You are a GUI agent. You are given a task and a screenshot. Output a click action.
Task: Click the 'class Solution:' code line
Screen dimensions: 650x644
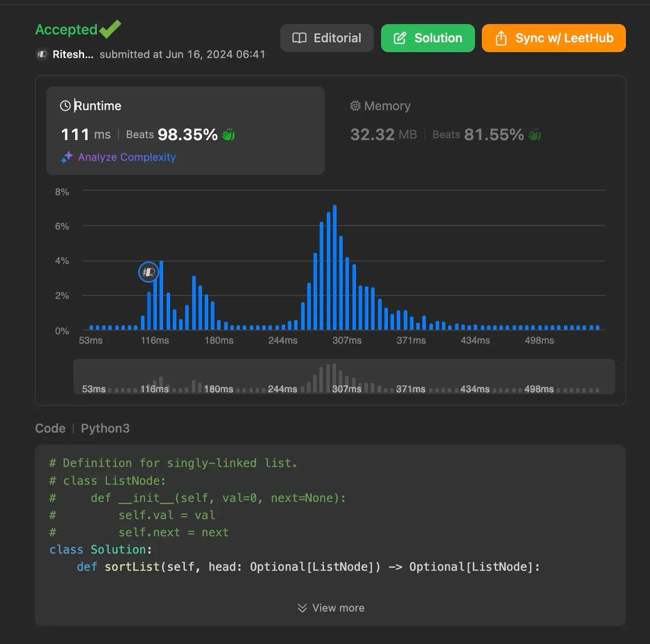(x=101, y=550)
